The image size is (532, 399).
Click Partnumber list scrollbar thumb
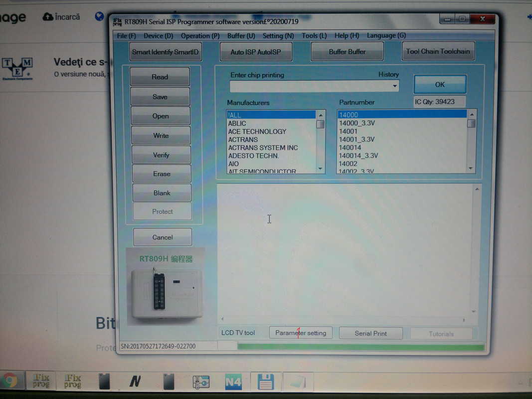(471, 124)
